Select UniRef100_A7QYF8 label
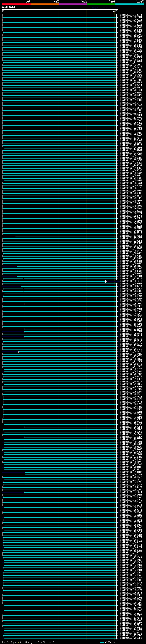 pyautogui.click(x=131, y=37)
